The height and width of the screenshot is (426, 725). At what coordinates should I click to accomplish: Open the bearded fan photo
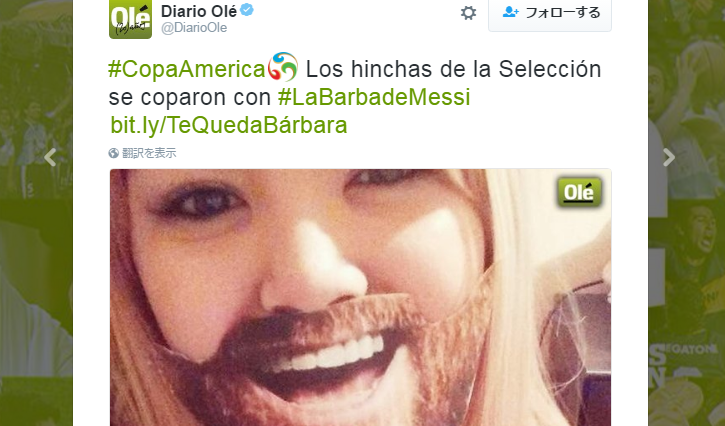click(x=360, y=297)
